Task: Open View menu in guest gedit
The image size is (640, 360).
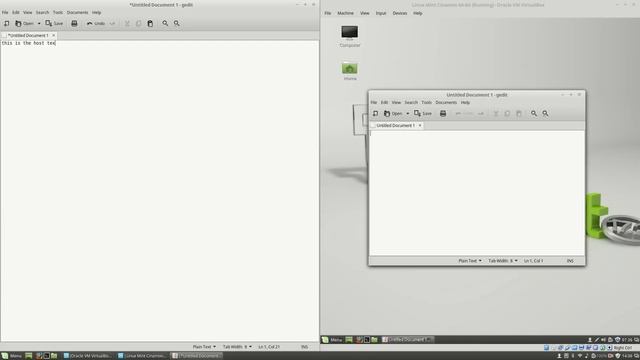Action: tap(396, 102)
